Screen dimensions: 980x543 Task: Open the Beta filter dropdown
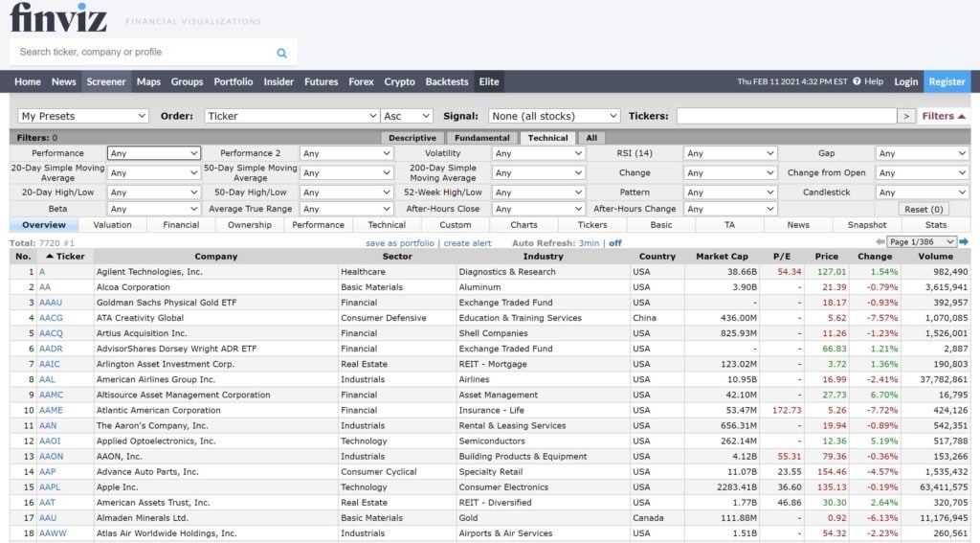pos(154,209)
